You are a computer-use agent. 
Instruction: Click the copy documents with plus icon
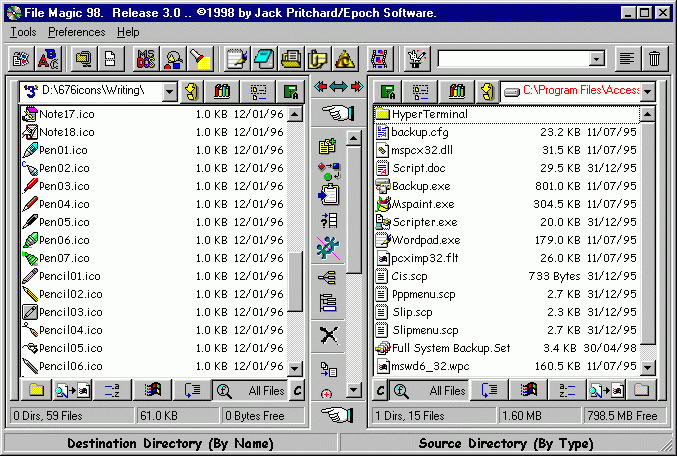point(328,146)
